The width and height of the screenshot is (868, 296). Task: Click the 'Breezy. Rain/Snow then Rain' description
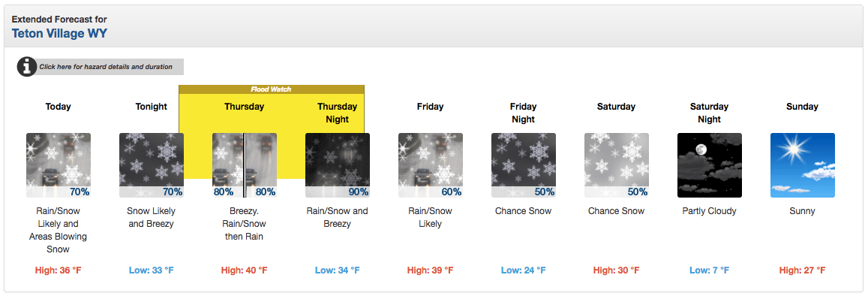tap(244, 224)
